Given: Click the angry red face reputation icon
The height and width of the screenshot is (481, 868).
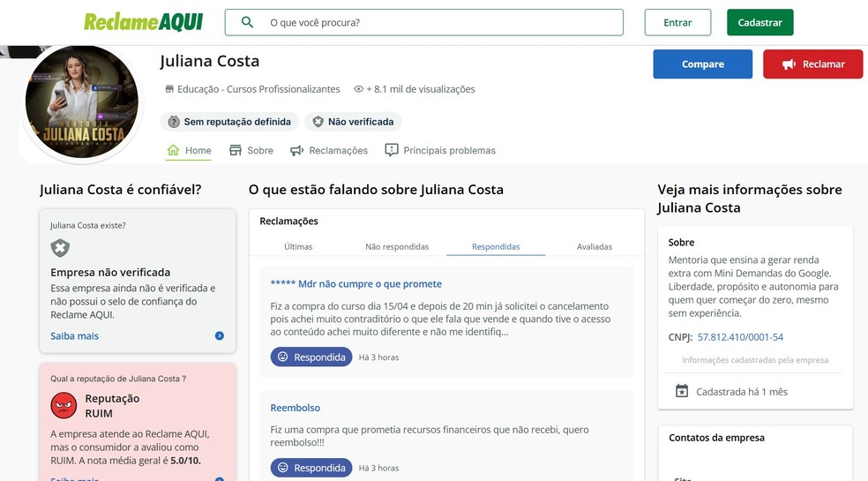Looking at the screenshot, I should [x=64, y=405].
